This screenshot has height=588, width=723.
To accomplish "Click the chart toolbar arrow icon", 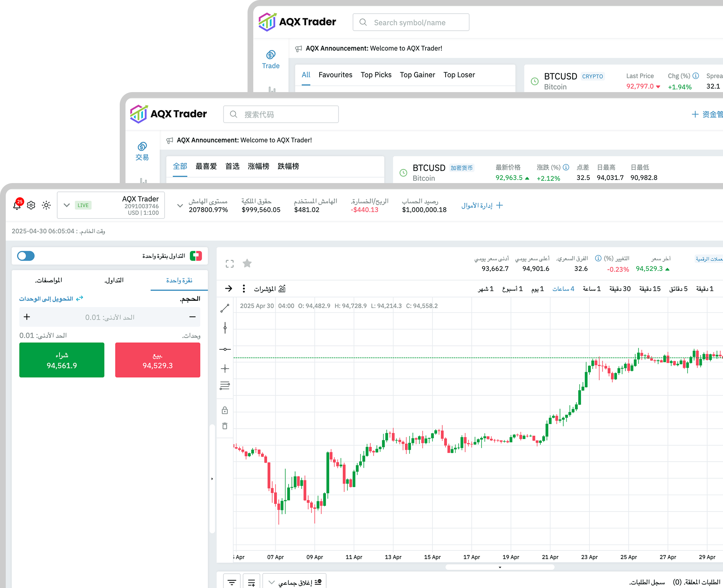I will coord(229,289).
